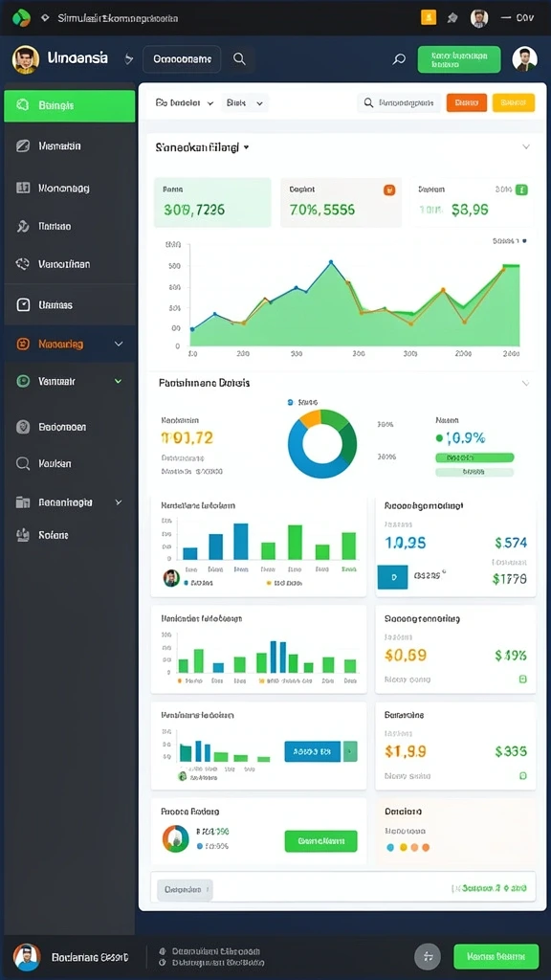551x980 pixels.
Task: Click the round gray swap icon in footer
Action: point(428,956)
